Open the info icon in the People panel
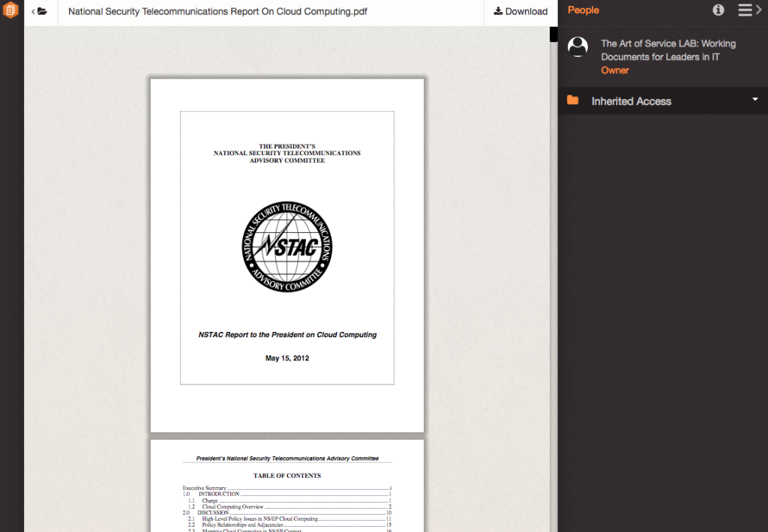 718,10
